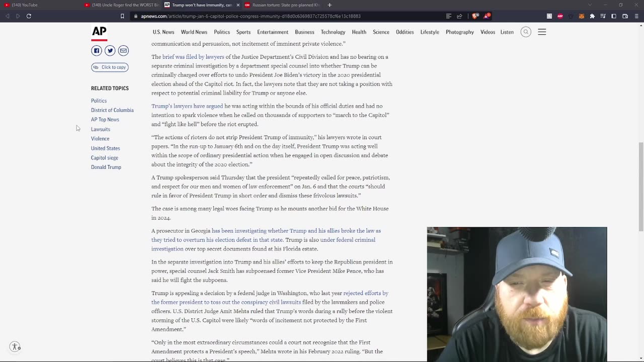The height and width of the screenshot is (362, 644).
Task: Go back with the browser back arrow
Action: coord(8,16)
